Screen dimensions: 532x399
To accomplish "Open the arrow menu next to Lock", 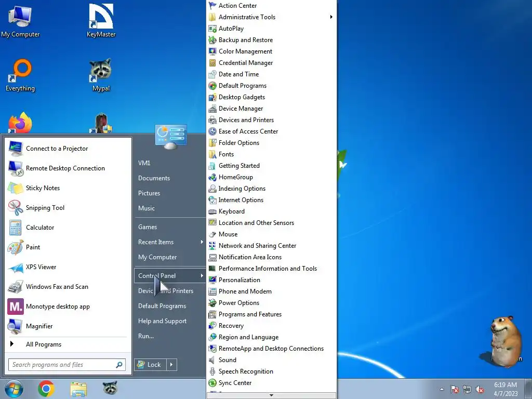I will coord(171,365).
